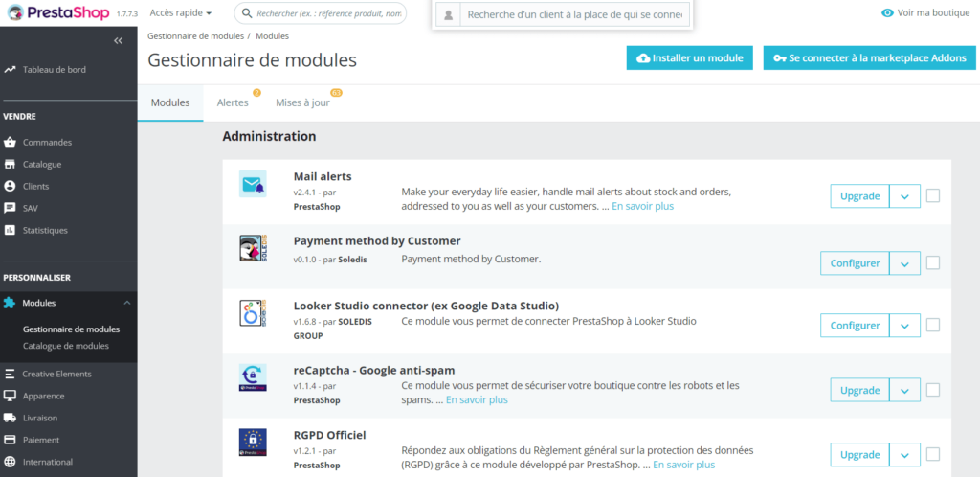Viewport: 980px width, 477px height.
Task: Open Catalogue de modules in sidebar
Action: click(x=66, y=346)
